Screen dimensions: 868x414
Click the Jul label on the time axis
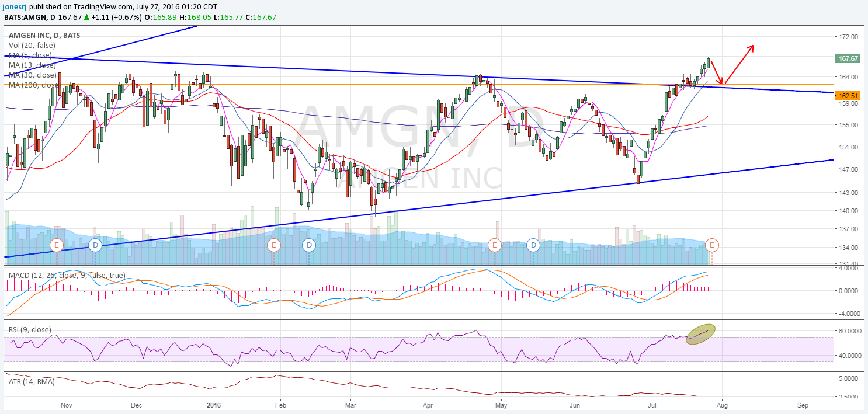click(651, 404)
